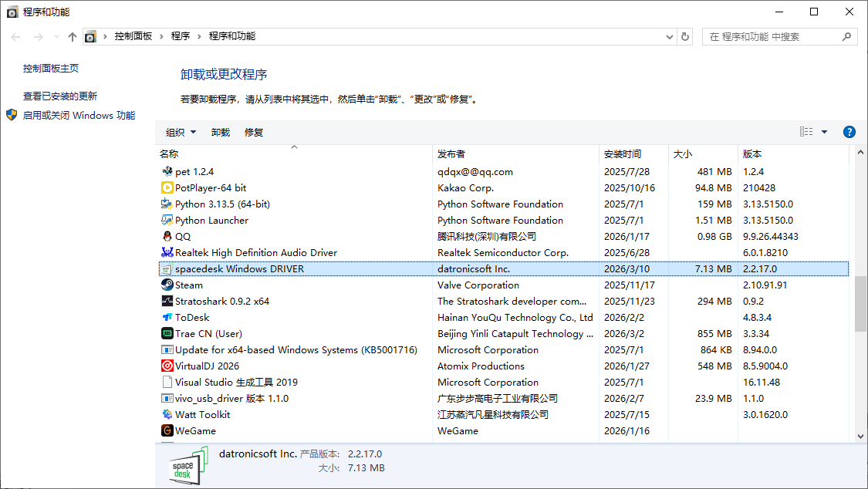Click the Steam program icon
Screen dimensions: 868x489
tap(167, 285)
